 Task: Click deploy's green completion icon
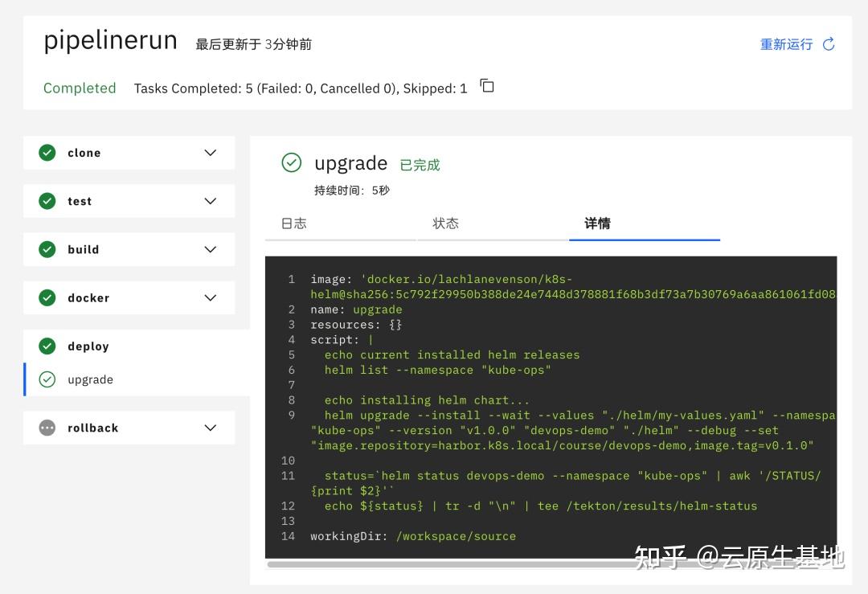coord(47,346)
